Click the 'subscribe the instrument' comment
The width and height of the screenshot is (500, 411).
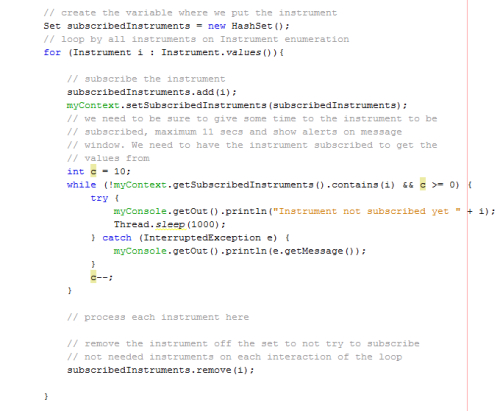tap(146, 79)
